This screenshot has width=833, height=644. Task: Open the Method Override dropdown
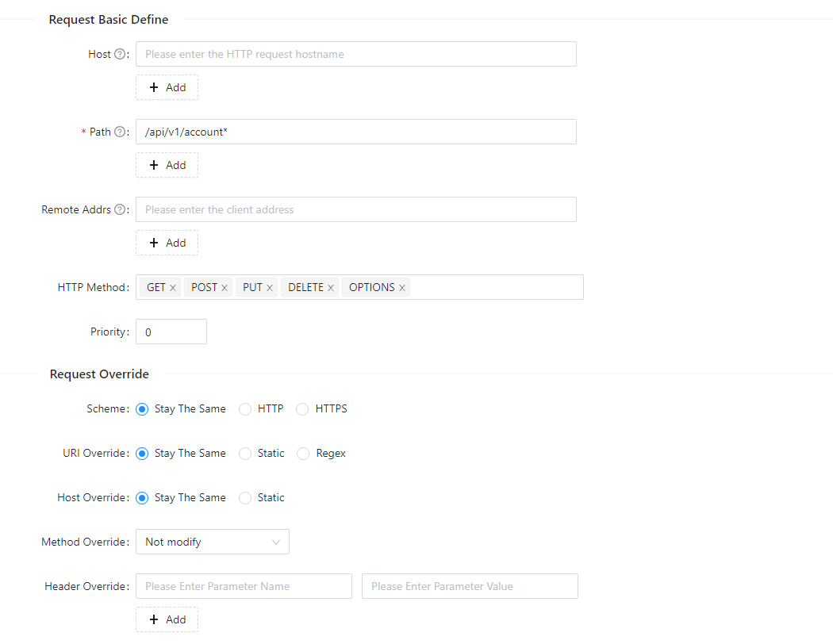(x=213, y=542)
